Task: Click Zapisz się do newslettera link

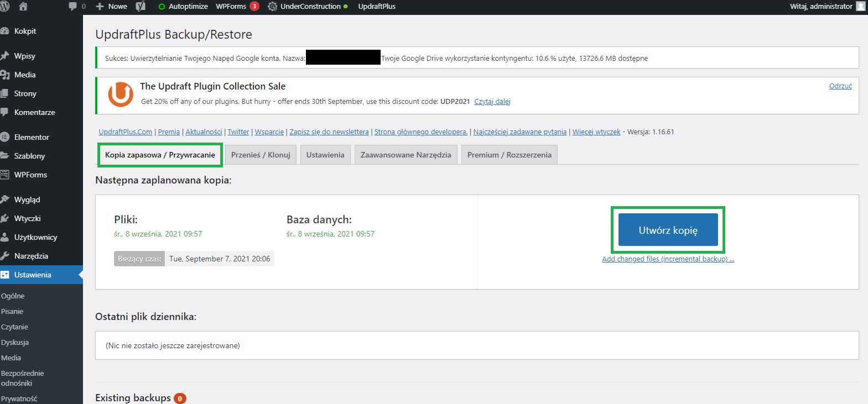Action: point(329,132)
